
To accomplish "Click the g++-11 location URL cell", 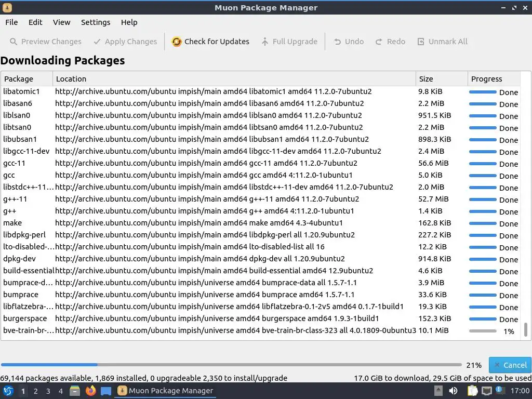I will (x=207, y=199).
